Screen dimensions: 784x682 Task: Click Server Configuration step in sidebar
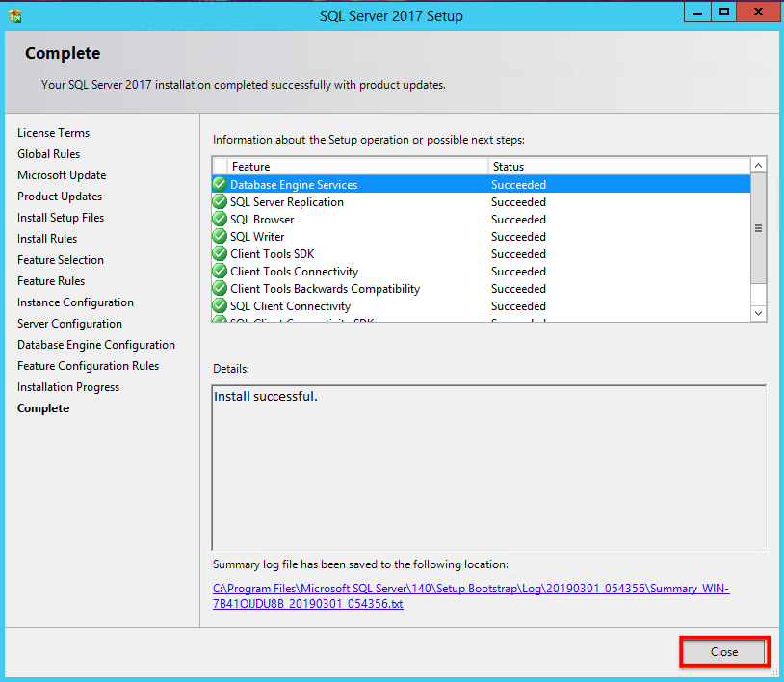point(69,324)
